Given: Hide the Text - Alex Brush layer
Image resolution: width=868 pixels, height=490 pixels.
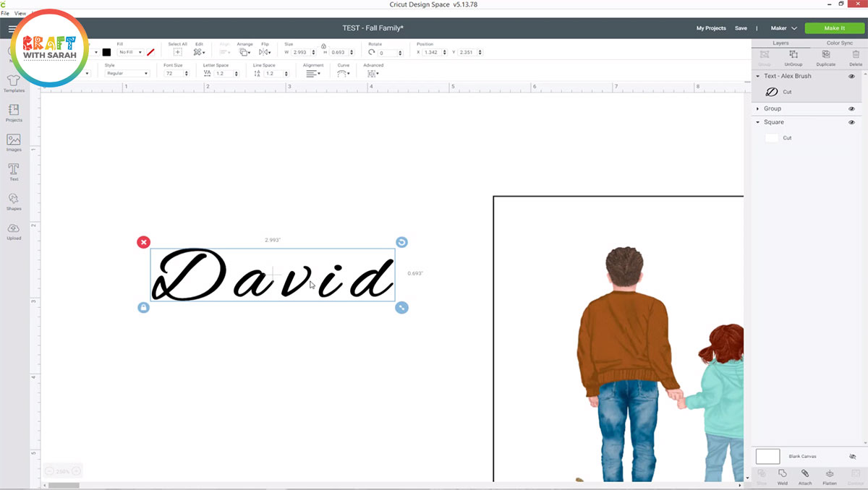Looking at the screenshot, I should (851, 76).
